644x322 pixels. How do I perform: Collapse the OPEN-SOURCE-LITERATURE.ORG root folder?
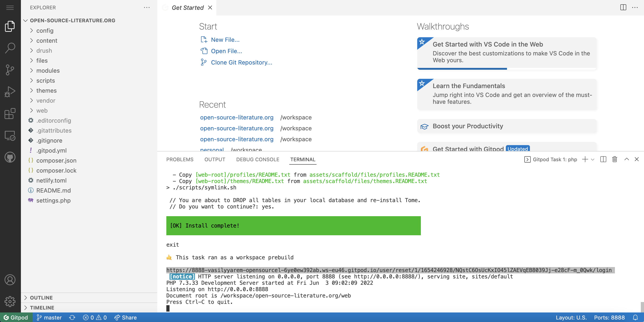pyautogui.click(x=89, y=20)
